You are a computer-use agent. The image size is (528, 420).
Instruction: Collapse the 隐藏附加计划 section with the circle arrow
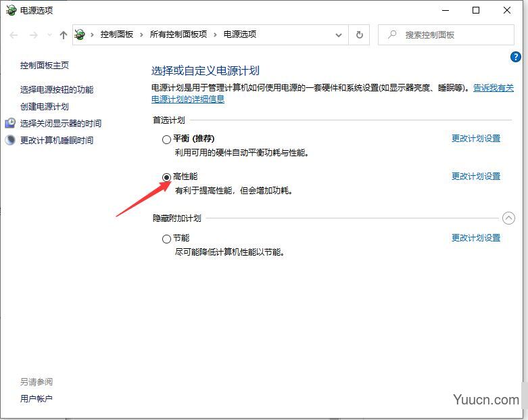tap(508, 218)
